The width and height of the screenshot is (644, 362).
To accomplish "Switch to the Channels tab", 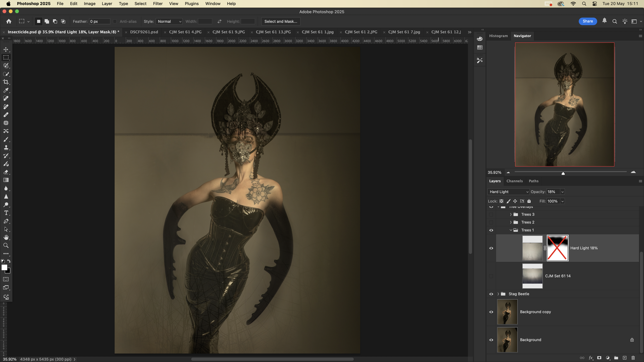I will 514,181.
